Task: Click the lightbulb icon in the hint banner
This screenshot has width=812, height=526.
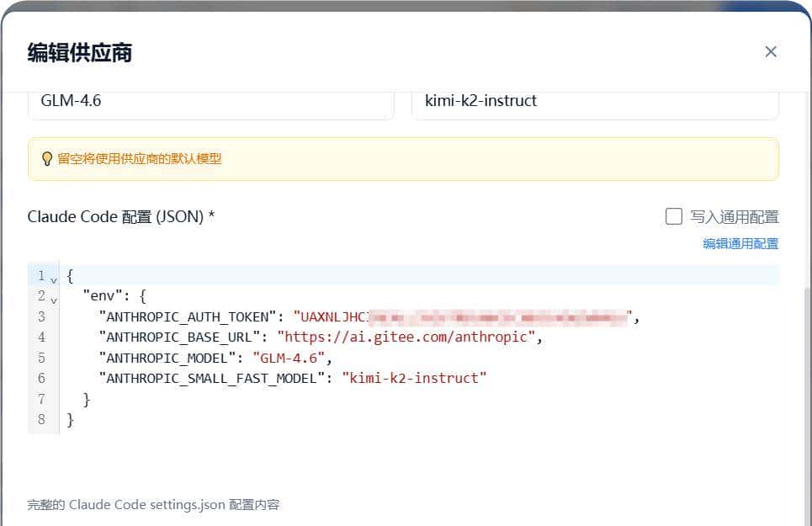Action: point(47,159)
